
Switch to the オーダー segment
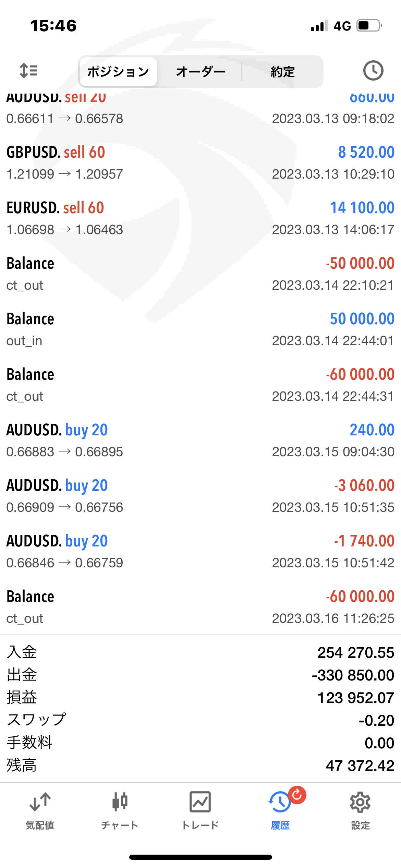tap(200, 72)
